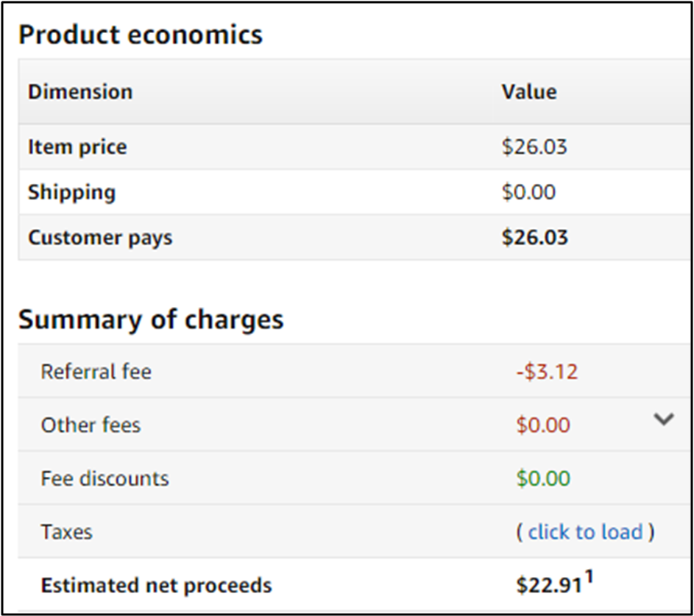The image size is (694, 616).
Task: Click the Item price $26.03 value
Action: point(534,147)
